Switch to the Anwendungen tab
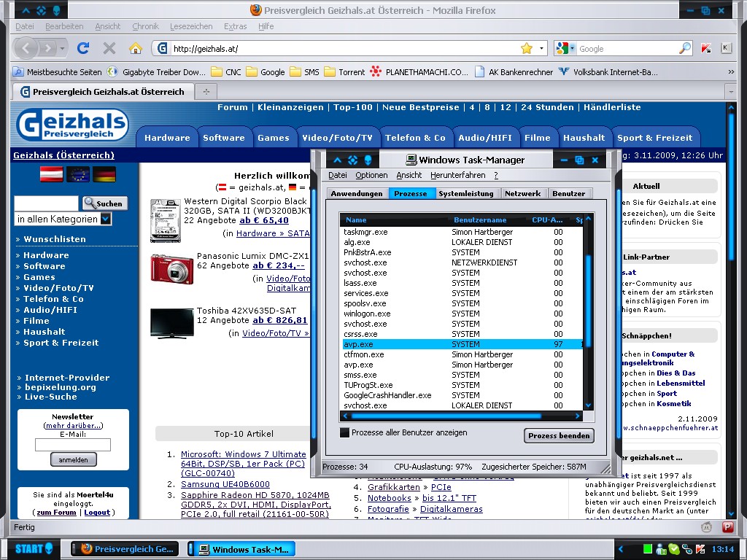 click(x=357, y=193)
